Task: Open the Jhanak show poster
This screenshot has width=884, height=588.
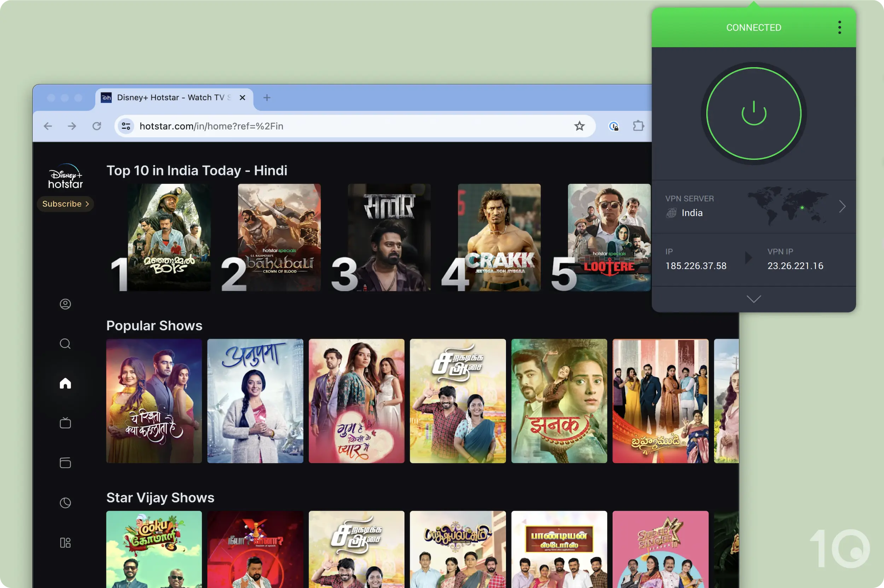Action: [559, 401]
